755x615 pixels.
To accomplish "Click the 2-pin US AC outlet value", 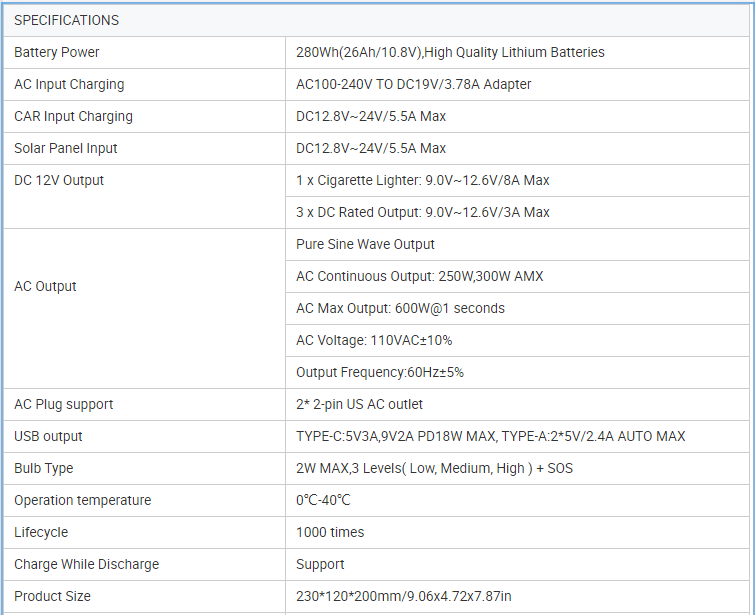I will click(x=359, y=404).
